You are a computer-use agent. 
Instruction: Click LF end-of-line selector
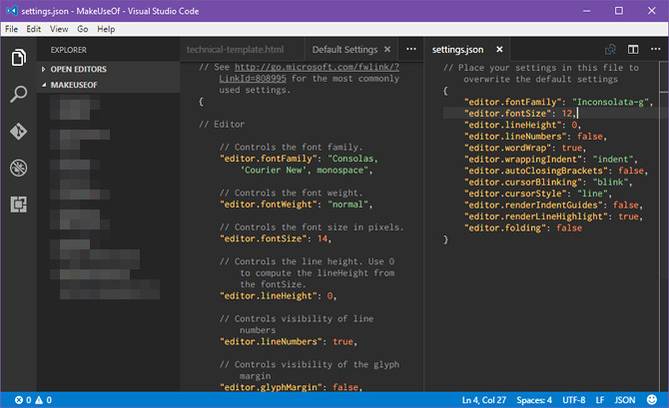[x=600, y=400]
